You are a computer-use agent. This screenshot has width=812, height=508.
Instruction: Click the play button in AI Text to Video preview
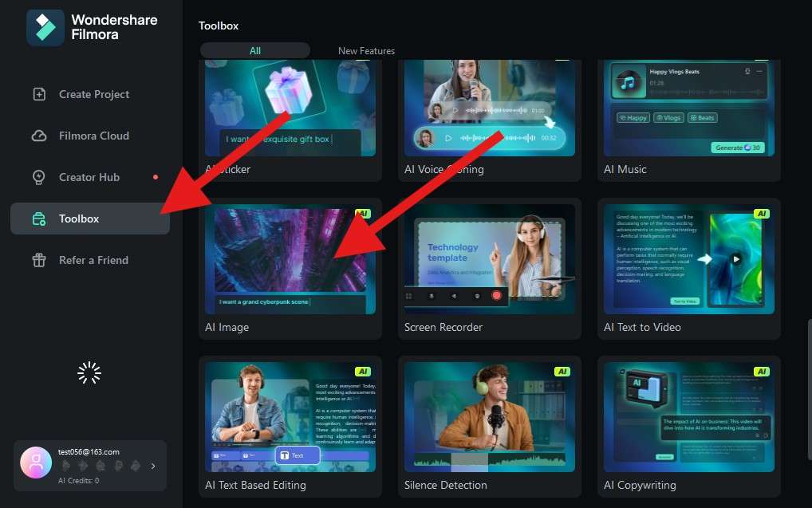(736, 259)
